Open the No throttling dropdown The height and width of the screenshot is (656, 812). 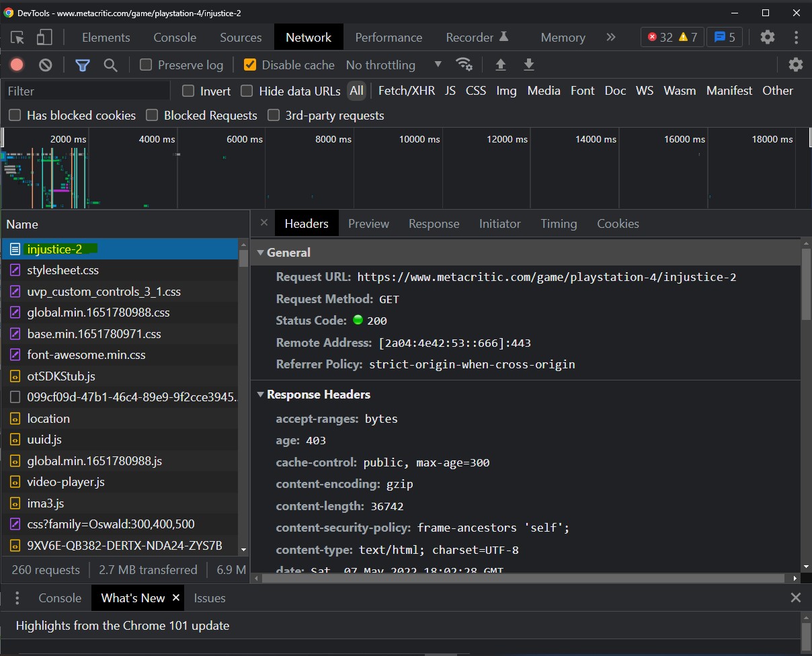click(394, 65)
